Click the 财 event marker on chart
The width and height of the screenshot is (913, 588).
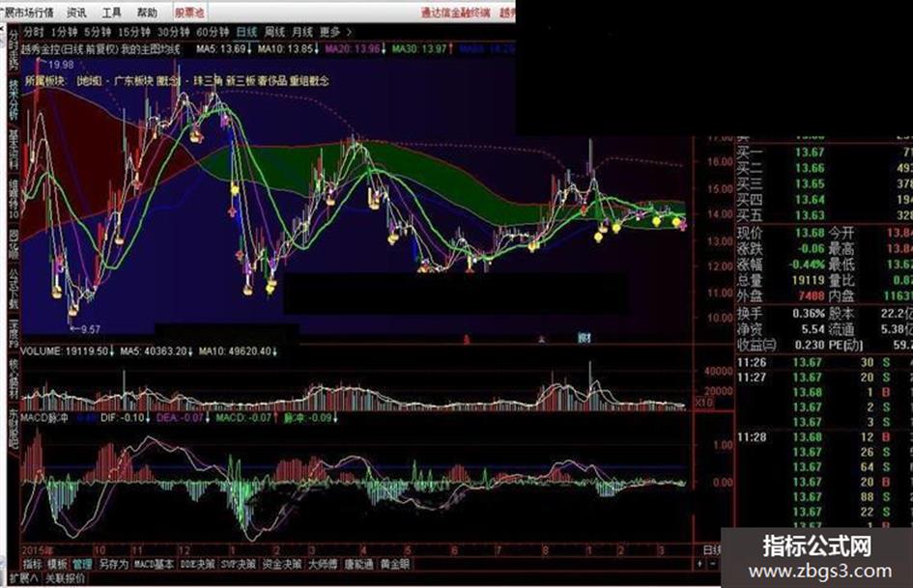(584, 338)
